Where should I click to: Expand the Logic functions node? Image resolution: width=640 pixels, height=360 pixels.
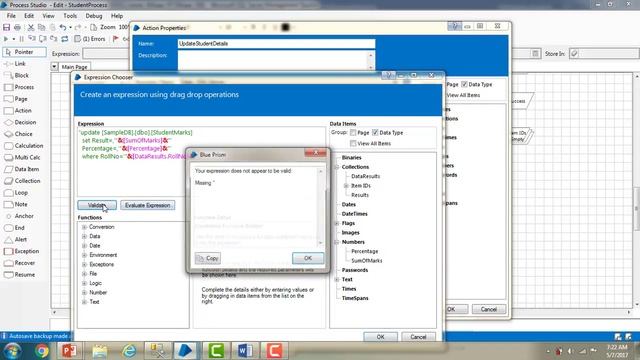[x=84, y=283]
